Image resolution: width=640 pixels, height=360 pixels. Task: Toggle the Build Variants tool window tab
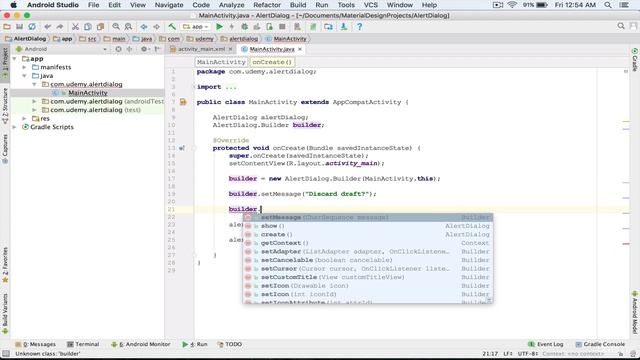tap(5, 313)
